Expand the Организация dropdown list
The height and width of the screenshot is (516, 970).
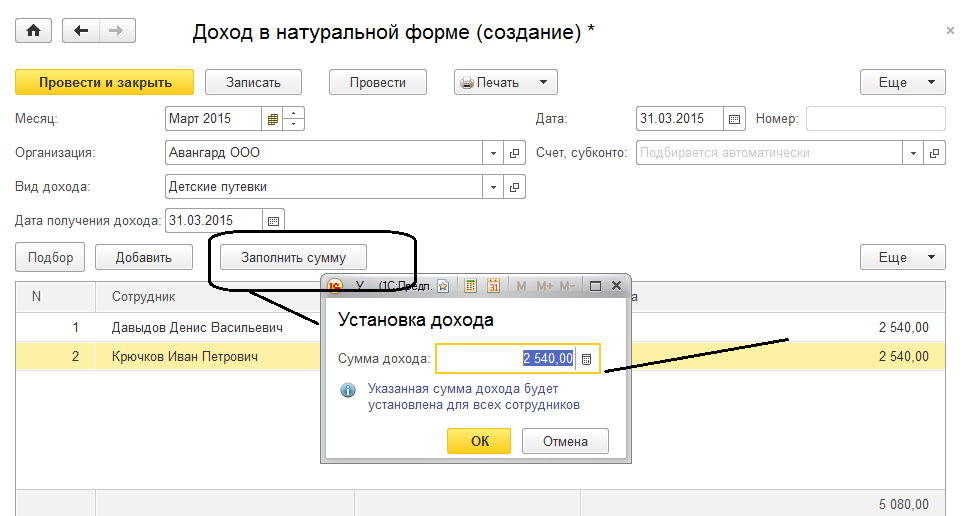pyautogui.click(x=493, y=153)
